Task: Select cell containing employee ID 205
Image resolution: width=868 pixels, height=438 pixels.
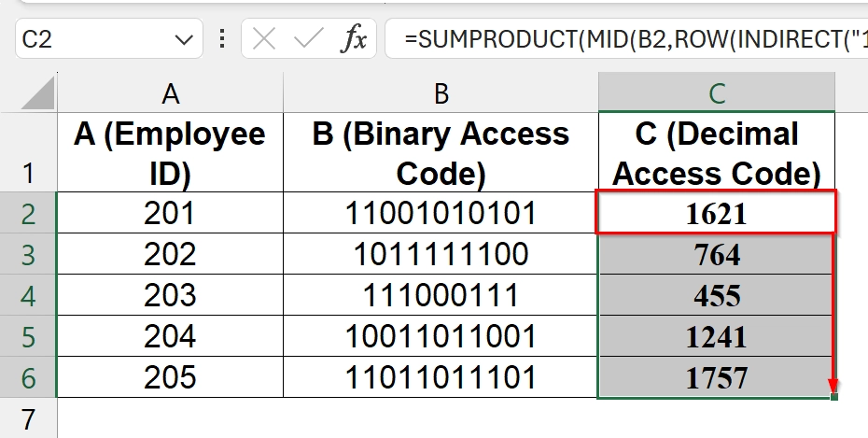Action: pyautogui.click(x=170, y=376)
